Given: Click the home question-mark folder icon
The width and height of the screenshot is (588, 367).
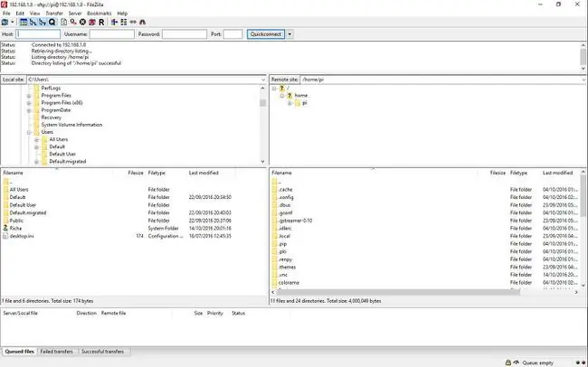Looking at the screenshot, I should [289, 95].
